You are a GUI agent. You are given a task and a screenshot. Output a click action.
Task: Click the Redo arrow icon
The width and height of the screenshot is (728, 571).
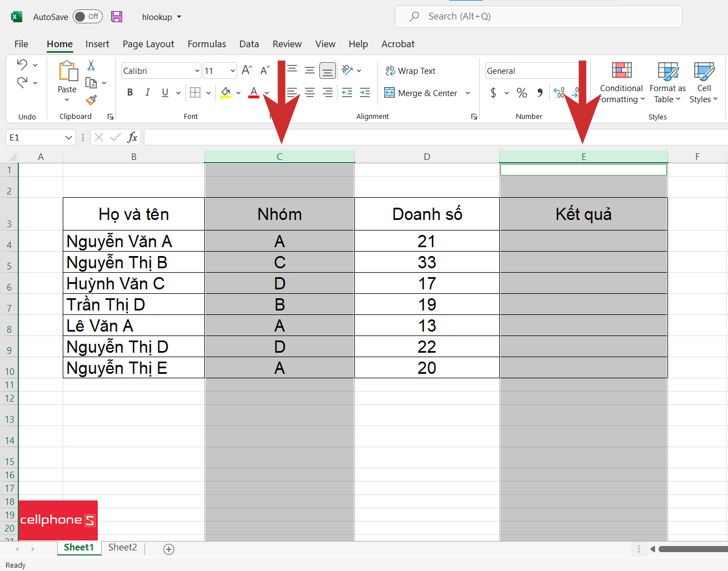[x=22, y=83]
